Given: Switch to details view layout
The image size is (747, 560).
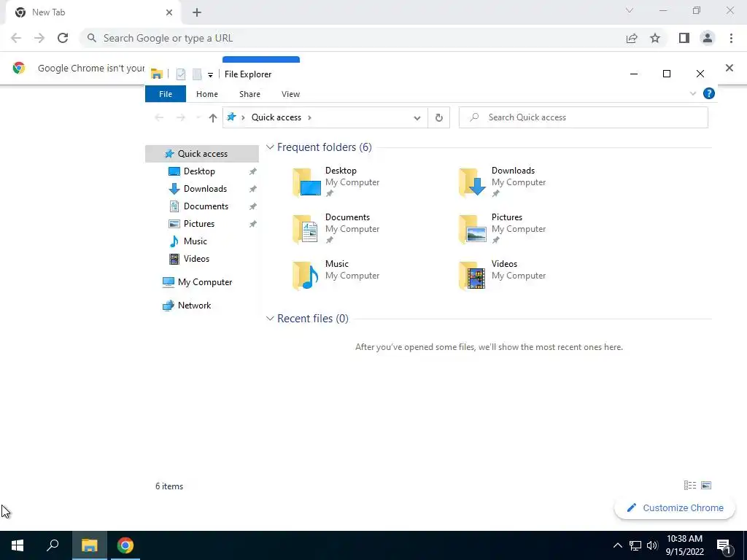Looking at the screenshot, I should (x=690, y=485).
